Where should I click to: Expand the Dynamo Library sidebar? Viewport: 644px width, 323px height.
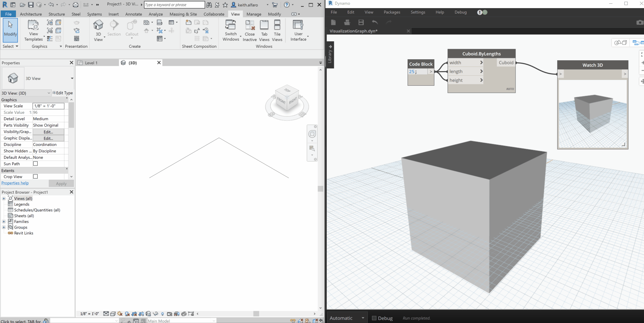(330, 55)
